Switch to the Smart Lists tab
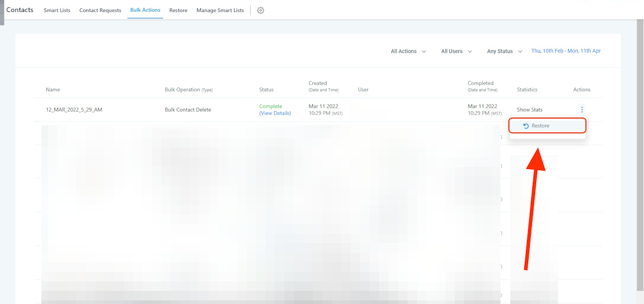The width and height of the screenshot is (644, 304). click(57, 10)
